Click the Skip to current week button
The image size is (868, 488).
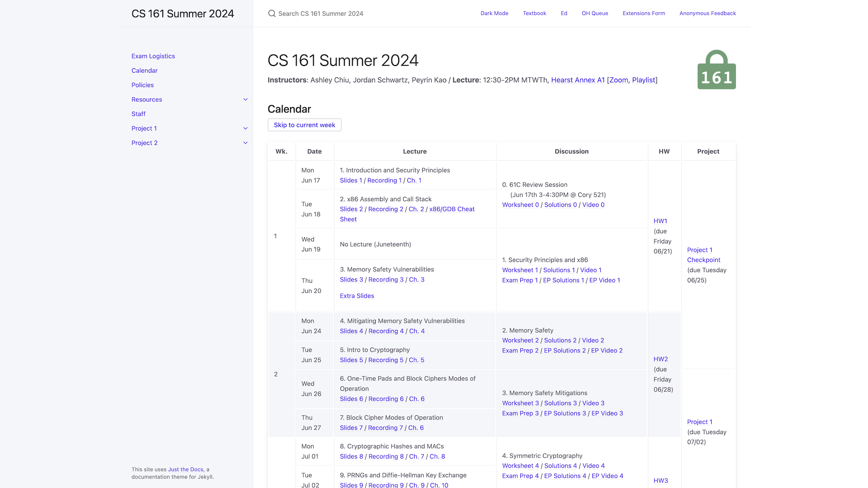304,125
